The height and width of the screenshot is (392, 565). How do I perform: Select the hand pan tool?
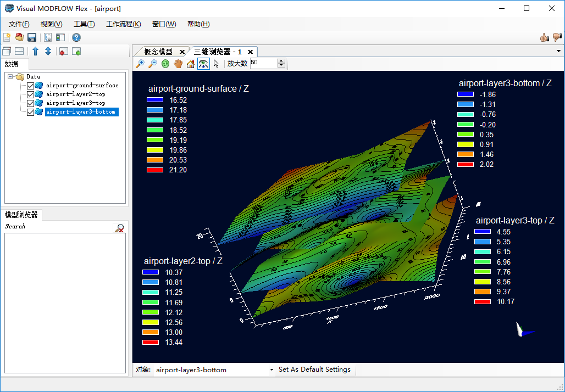(178, 64)
